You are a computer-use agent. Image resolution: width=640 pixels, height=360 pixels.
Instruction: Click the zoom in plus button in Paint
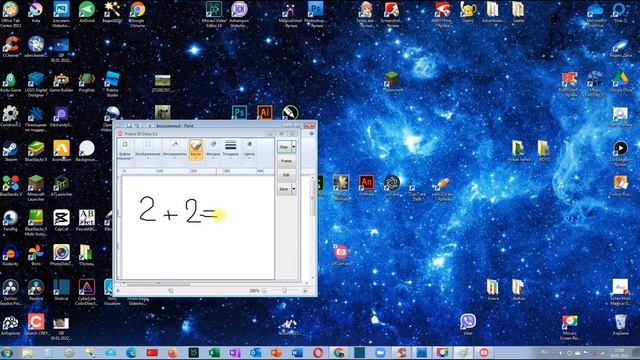click(x=305, y=291)
